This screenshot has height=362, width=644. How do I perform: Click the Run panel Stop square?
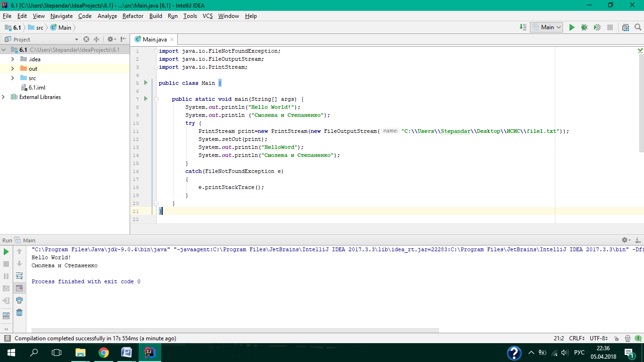(x=6, y=264)
